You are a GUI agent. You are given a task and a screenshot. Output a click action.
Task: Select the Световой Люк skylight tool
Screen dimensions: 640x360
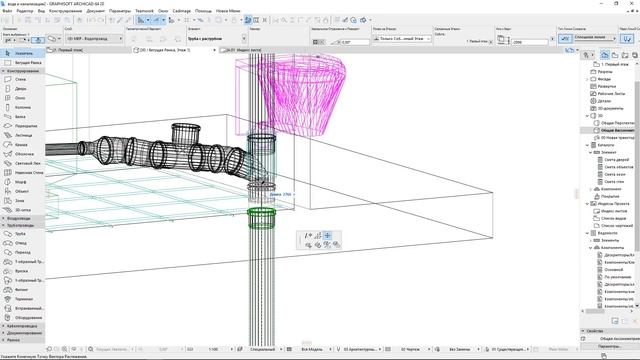click(22, 163)
